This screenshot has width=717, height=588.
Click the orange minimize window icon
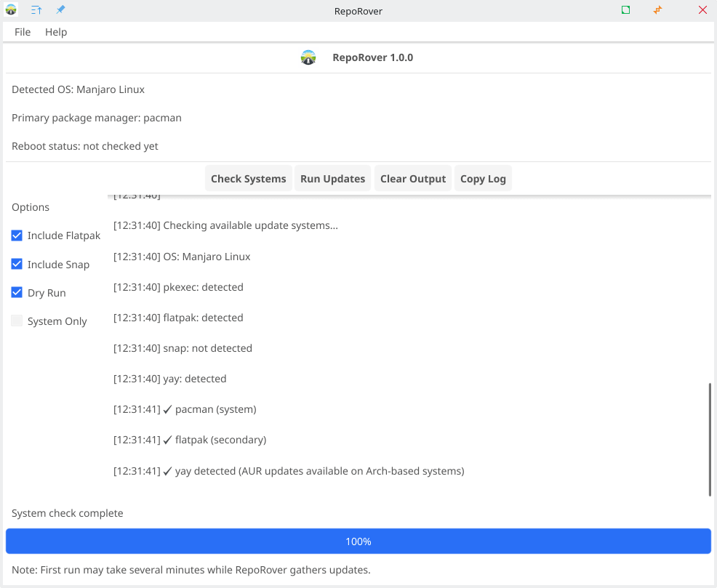pos(658,10)
